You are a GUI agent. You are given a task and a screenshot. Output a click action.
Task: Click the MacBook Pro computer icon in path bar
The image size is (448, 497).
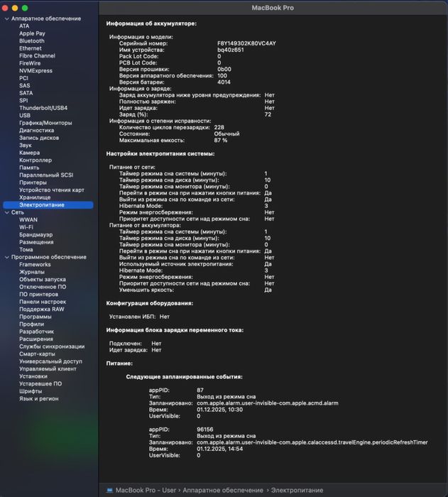click(110, 490)
